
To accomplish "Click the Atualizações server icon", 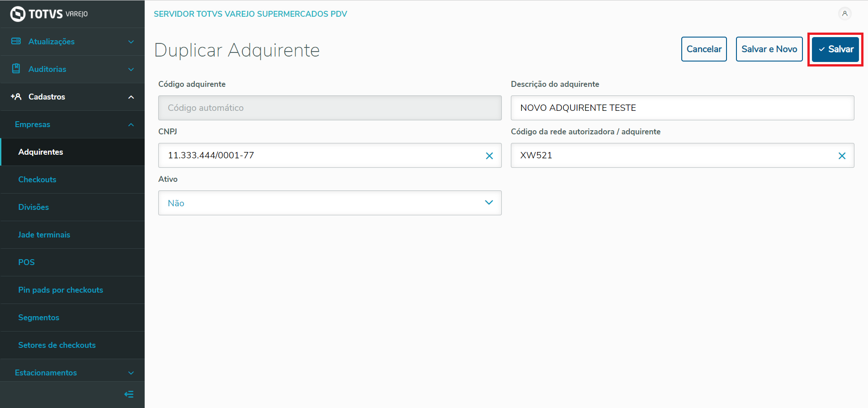I will point(16,41).
